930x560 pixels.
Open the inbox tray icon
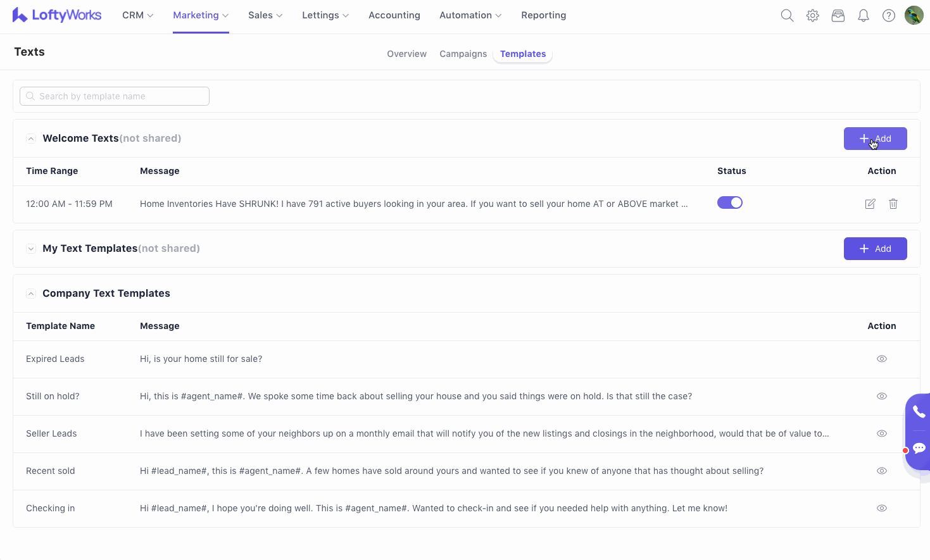838,16
